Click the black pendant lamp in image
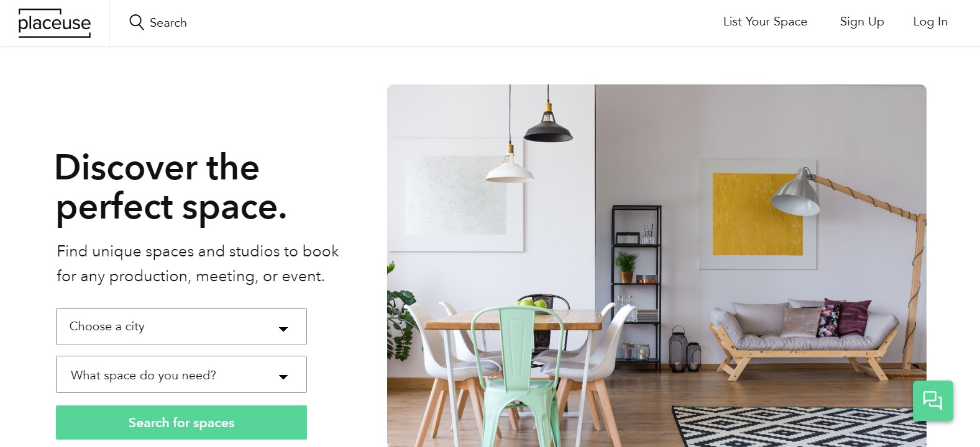Screen dimensions: 980x447 point(547,124)
